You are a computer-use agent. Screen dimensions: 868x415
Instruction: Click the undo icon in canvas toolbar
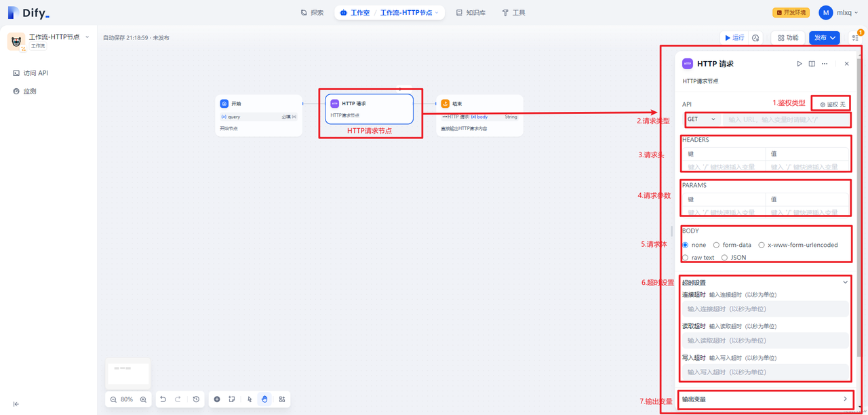(x=163, y=399)
